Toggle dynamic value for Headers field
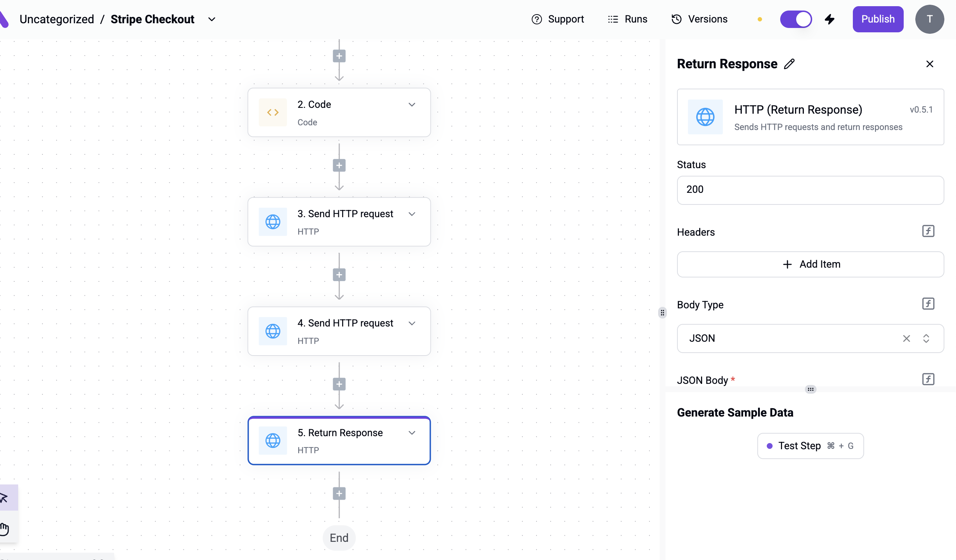The height and width of the screenshot is (560, 956). click(x=928, y=231)
